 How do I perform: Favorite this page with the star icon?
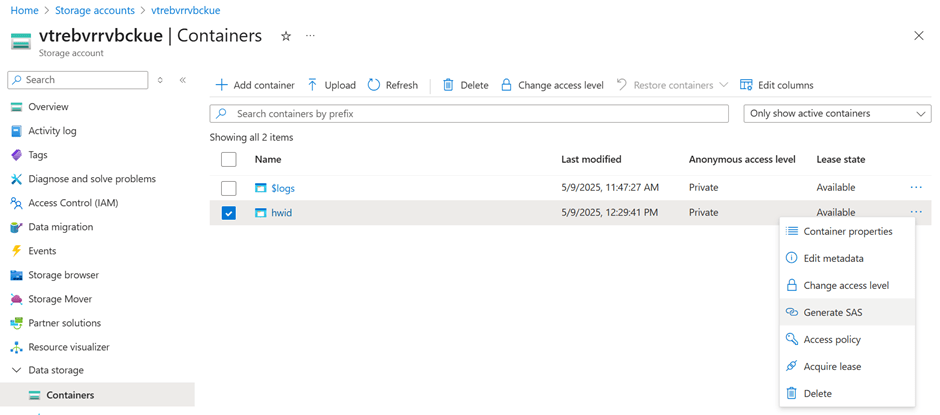pos(286,36)
